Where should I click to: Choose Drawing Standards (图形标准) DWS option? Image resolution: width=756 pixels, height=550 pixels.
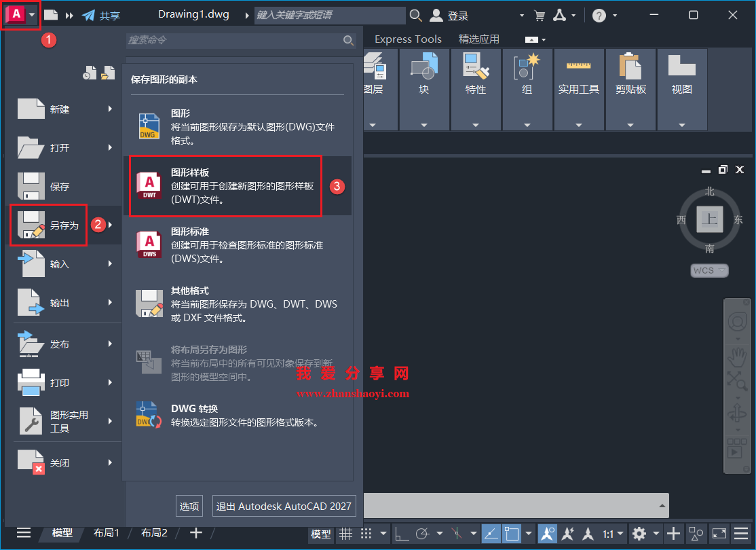pyautogui.click(x=238, y=245)
